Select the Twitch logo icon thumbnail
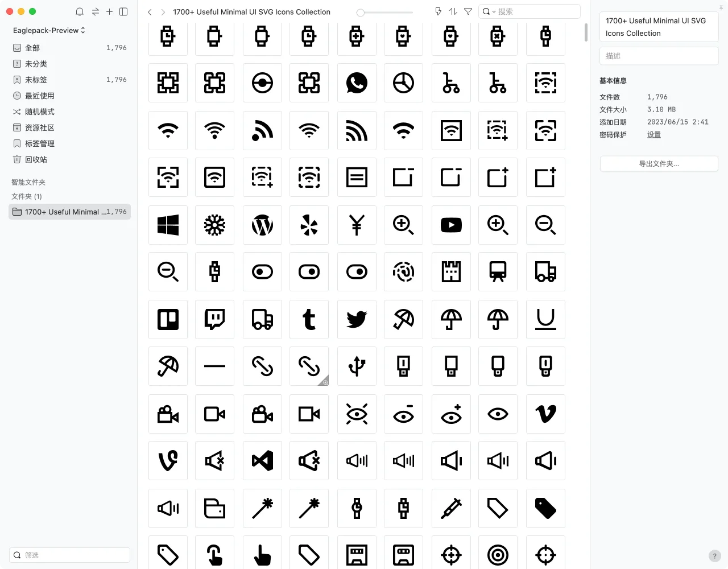 (214, 320)
